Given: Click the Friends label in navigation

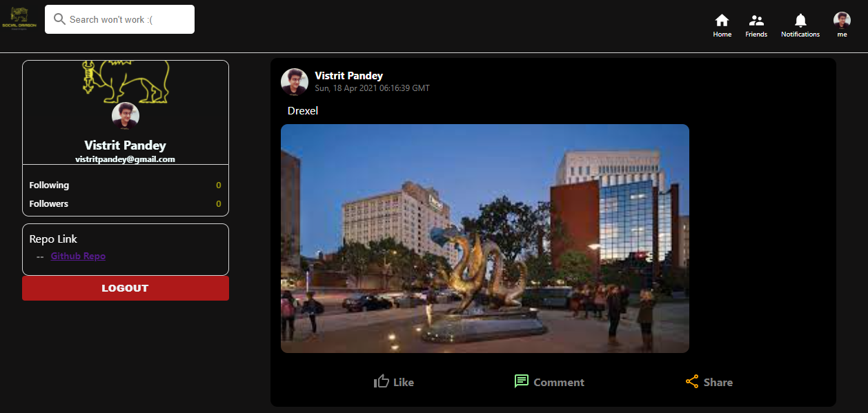Looking at the screenshot, I should click(x=756, y=34).
